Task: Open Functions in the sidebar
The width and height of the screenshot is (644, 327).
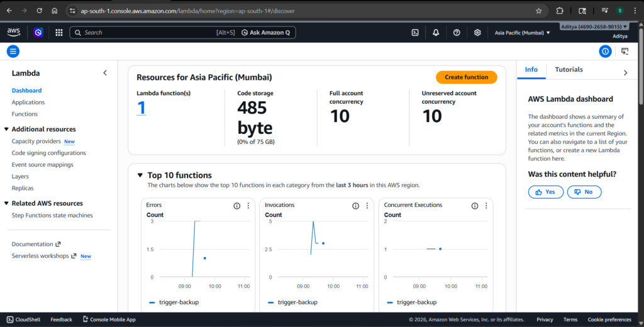Action: point(25,114)
